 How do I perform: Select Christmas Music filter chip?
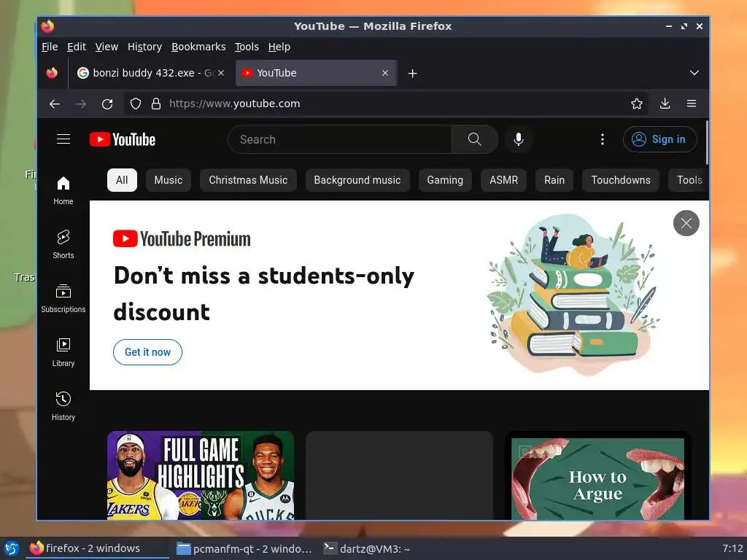tap(248, 180)
